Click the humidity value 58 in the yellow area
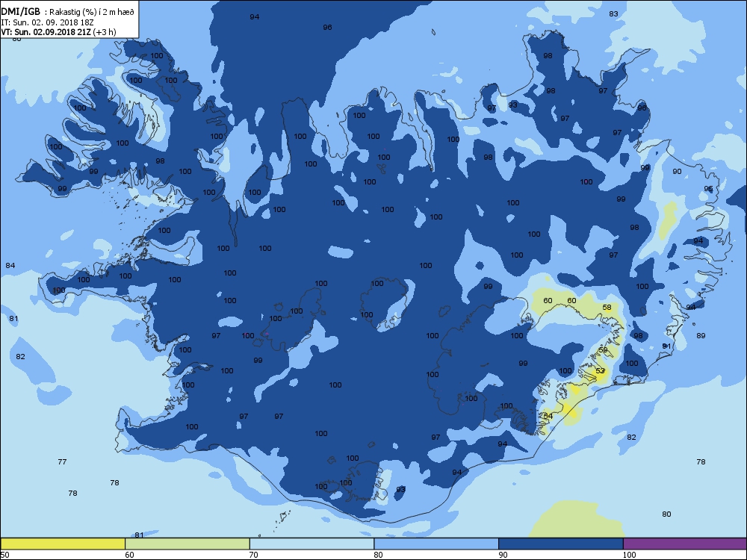The image size is (747, 560). (x=607, y=307)
